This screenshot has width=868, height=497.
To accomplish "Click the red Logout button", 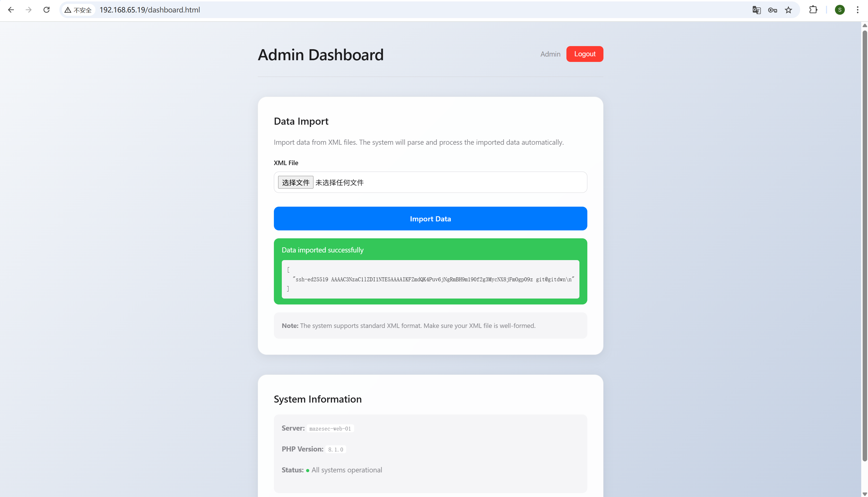I will [x=585, y=54].
